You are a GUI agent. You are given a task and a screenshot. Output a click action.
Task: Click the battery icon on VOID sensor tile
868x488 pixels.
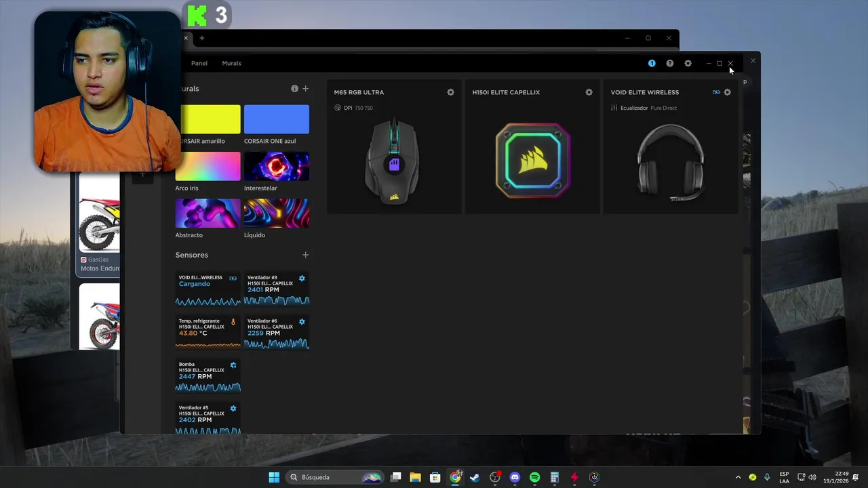pos(233,278)
